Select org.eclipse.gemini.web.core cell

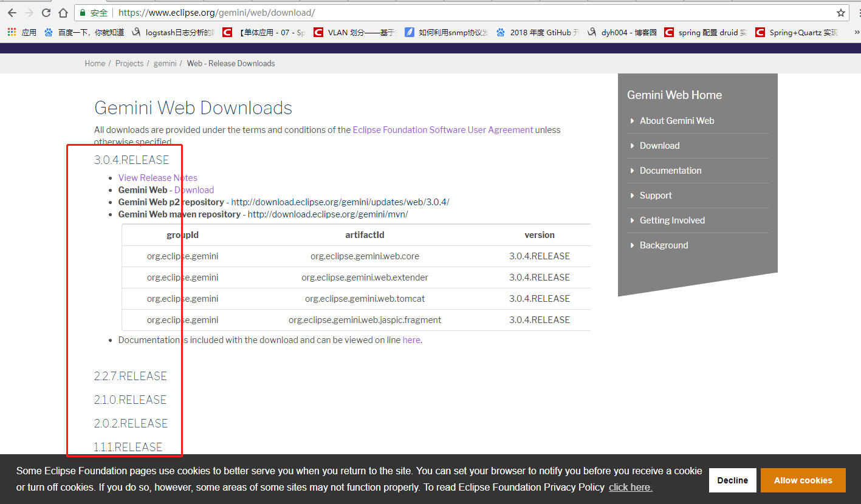pyautogui.click(x=365, y=256)
